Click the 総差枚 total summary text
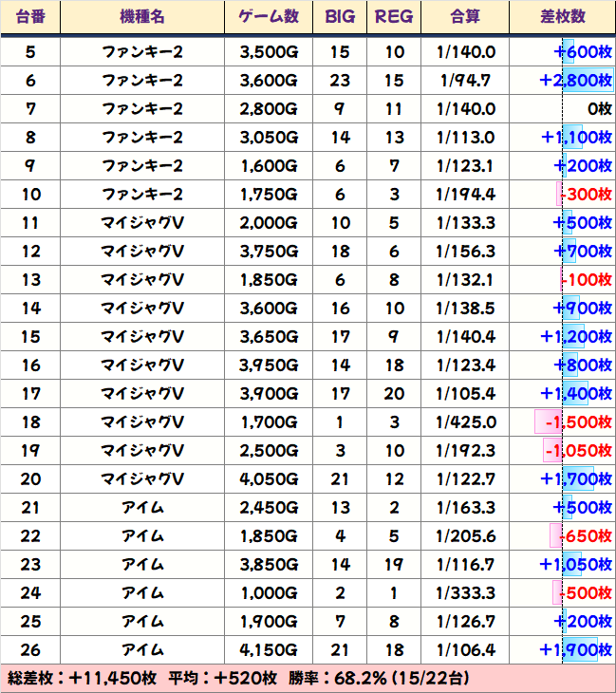The image size is (616, 693). pyautogui.click(x=80, y=679)
